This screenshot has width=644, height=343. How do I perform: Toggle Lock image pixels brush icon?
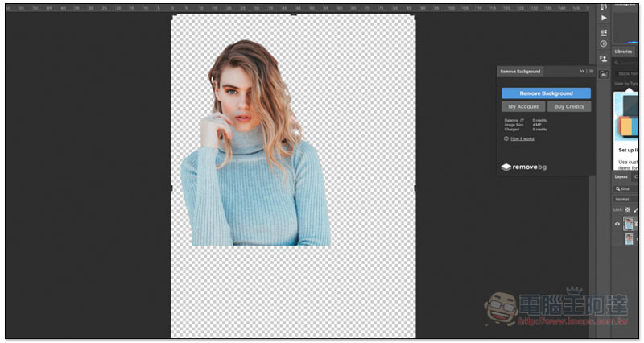pyautogui.click(x=637, y=209)
